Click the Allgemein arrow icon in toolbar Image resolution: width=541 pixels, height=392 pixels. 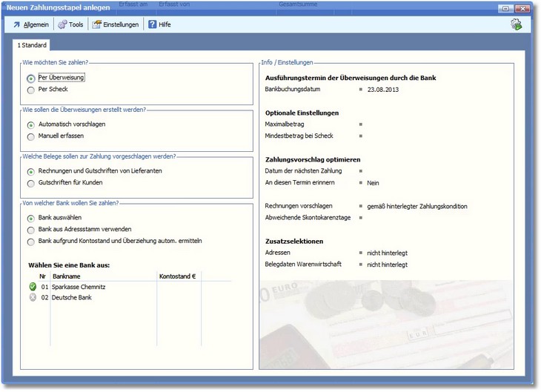click(16, 24)
